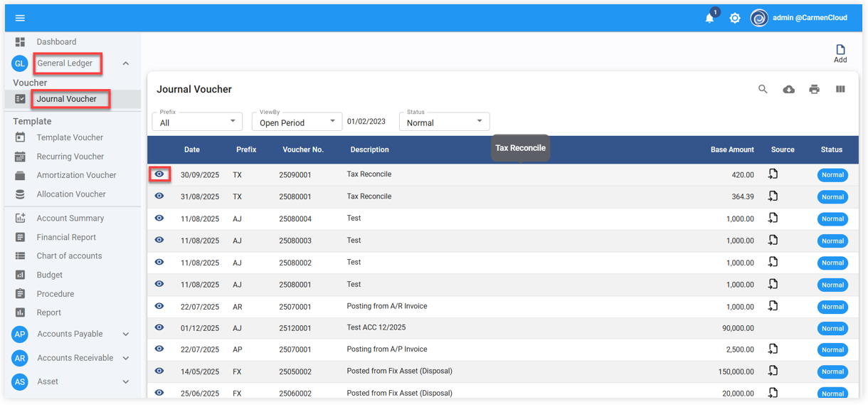Open the column chooser icon

pyautogui.click(x=840, y=90)
